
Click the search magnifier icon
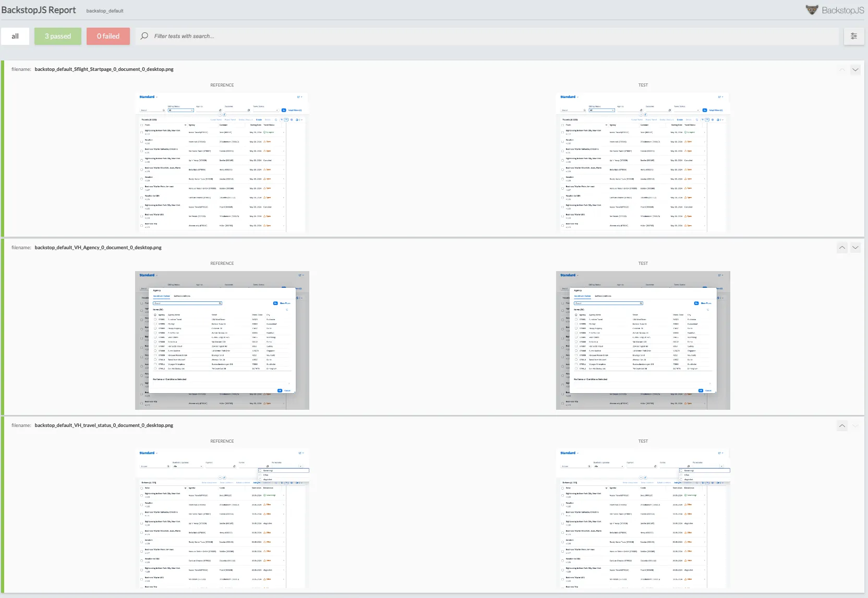[144, 36]
